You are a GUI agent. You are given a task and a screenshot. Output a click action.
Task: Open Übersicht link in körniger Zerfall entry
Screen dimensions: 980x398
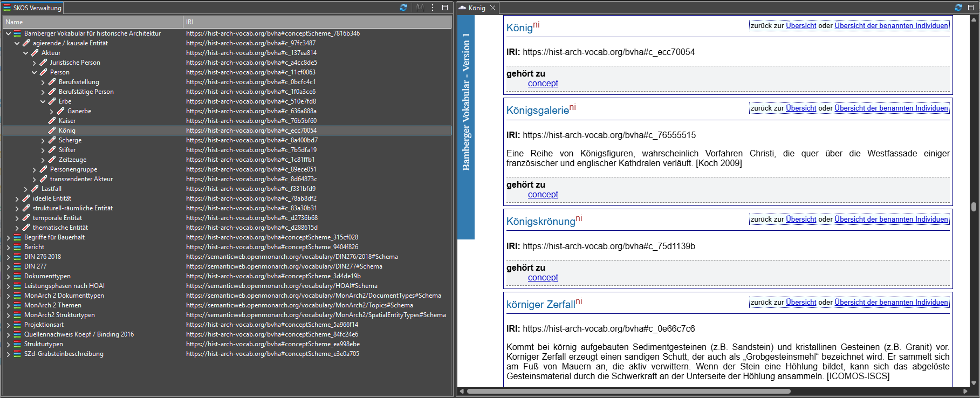pyautogui.click(x=801, y=302)
